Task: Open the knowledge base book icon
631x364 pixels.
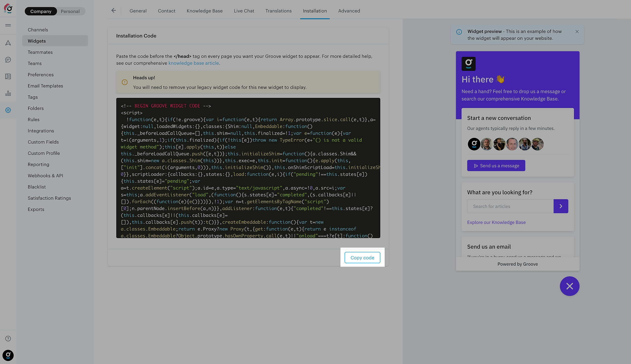Action: 8,77
